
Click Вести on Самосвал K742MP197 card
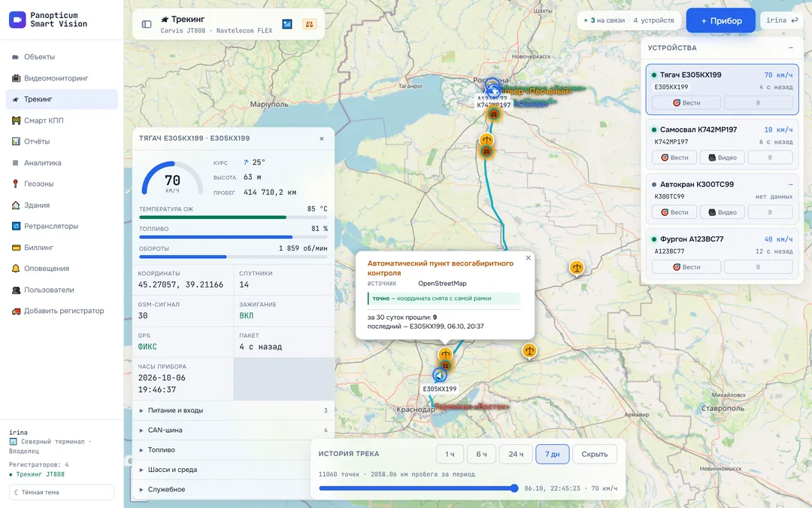coord(674,157)
